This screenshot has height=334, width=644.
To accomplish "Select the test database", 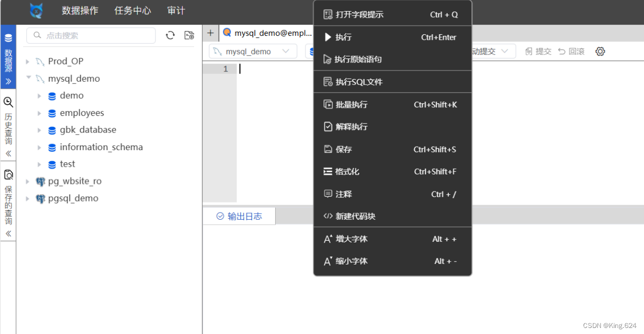I will pyautogui.click(x=67, y=164).
